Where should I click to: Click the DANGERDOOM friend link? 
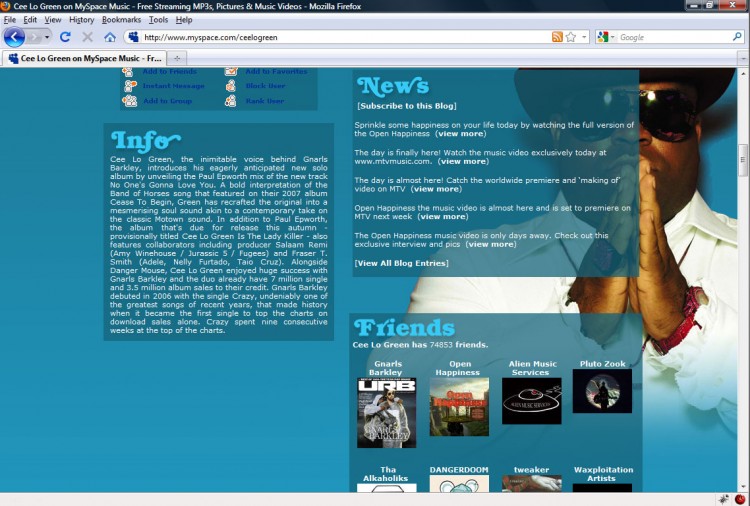[459, 470]
